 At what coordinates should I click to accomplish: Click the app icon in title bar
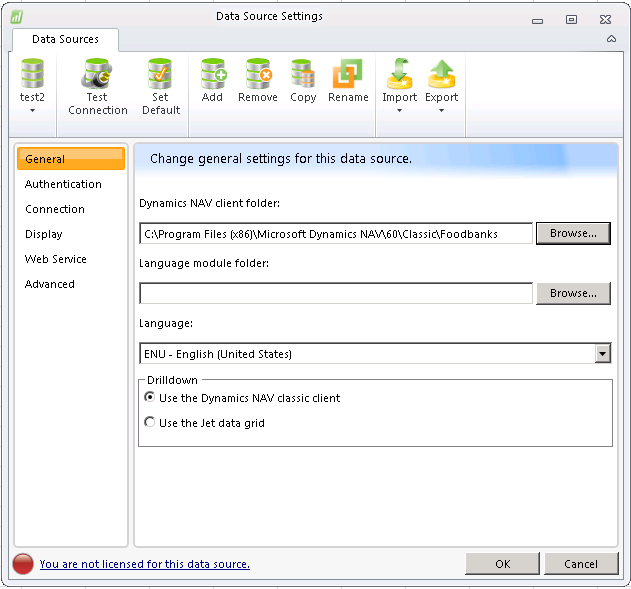(16, 17)
